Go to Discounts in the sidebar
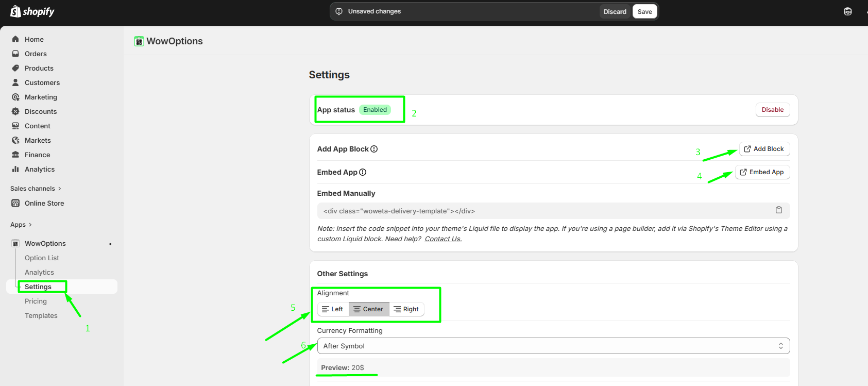 [41, 111]
